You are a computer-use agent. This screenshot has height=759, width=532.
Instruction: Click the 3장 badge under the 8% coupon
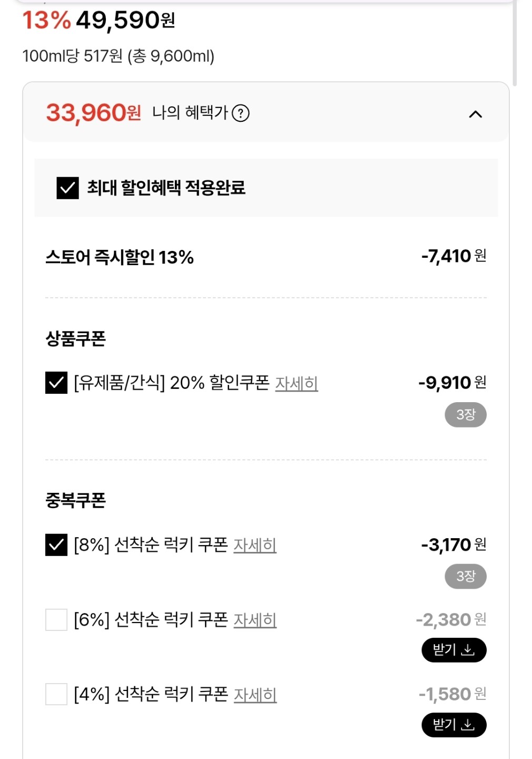[466, 576]
